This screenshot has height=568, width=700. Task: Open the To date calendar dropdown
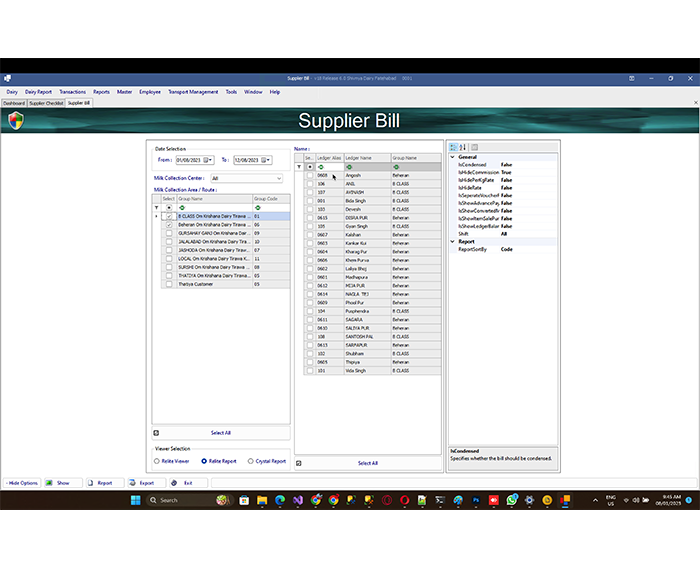point(268,160)
